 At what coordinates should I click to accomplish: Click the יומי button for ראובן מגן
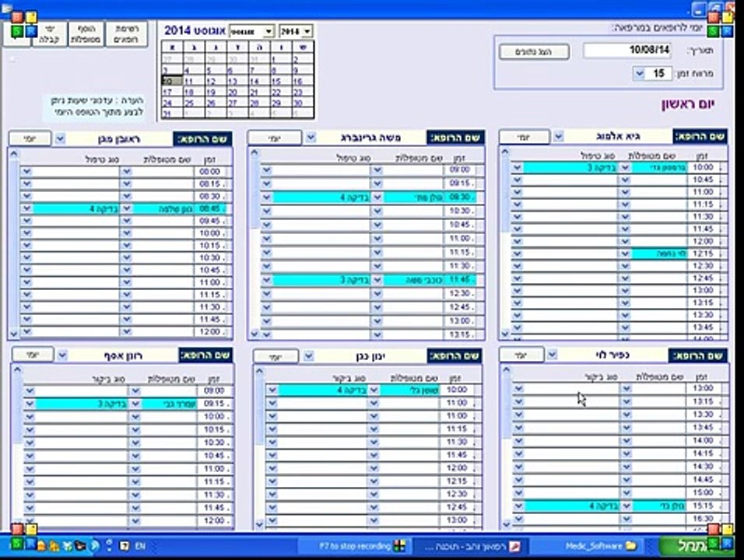(x=30, y=139)
